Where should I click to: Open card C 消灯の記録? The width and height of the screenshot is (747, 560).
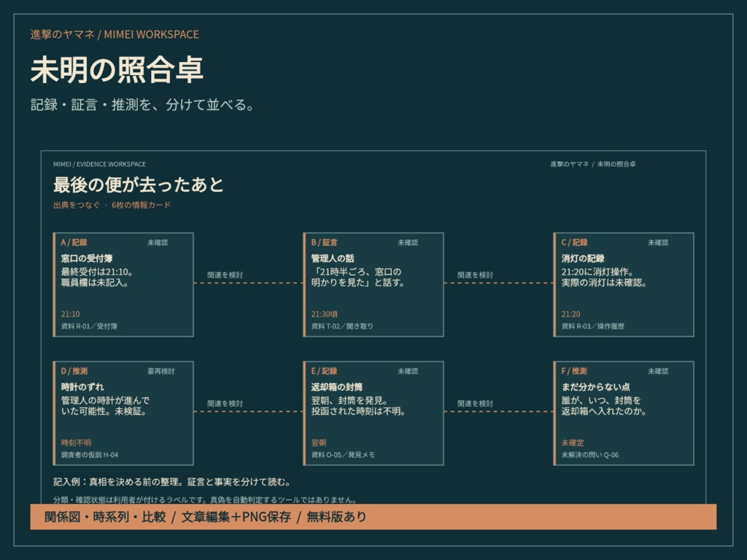[x=624, y=285]
